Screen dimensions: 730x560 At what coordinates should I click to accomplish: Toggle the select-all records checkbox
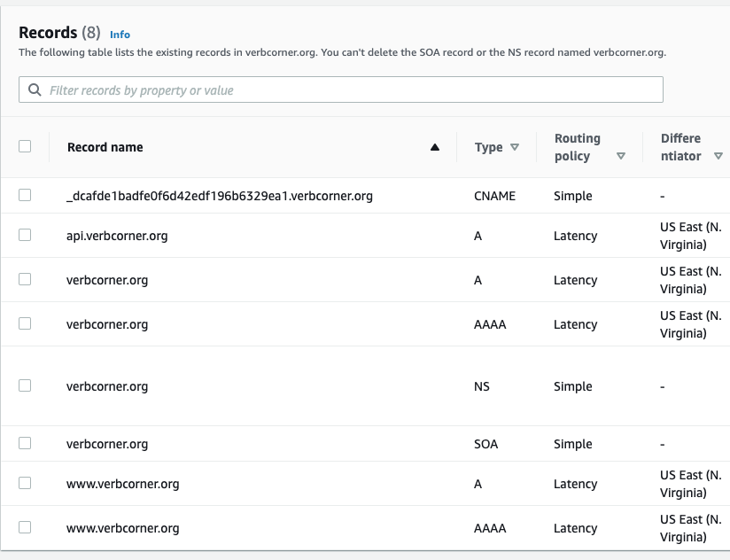pos(27,147)
